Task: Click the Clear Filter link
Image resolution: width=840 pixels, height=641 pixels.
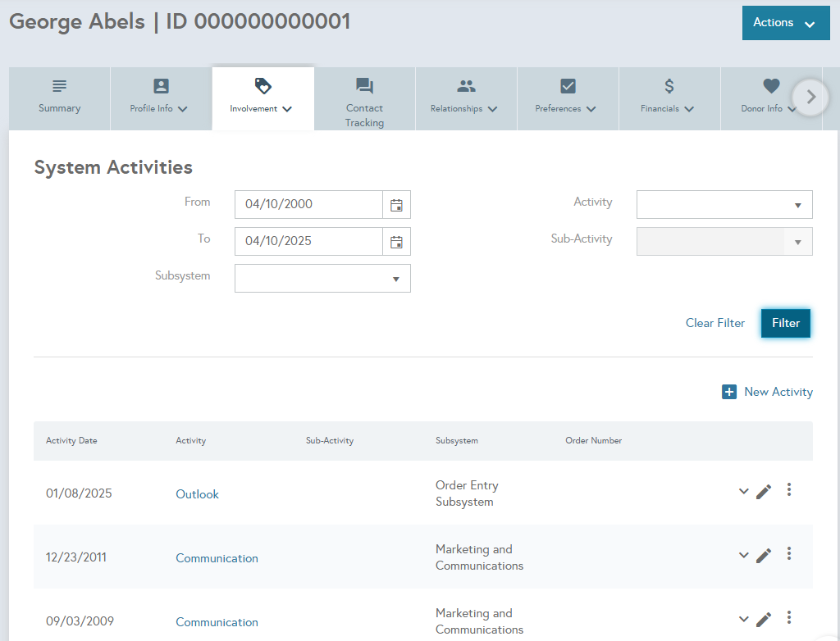Action: [x=715, y=323]
